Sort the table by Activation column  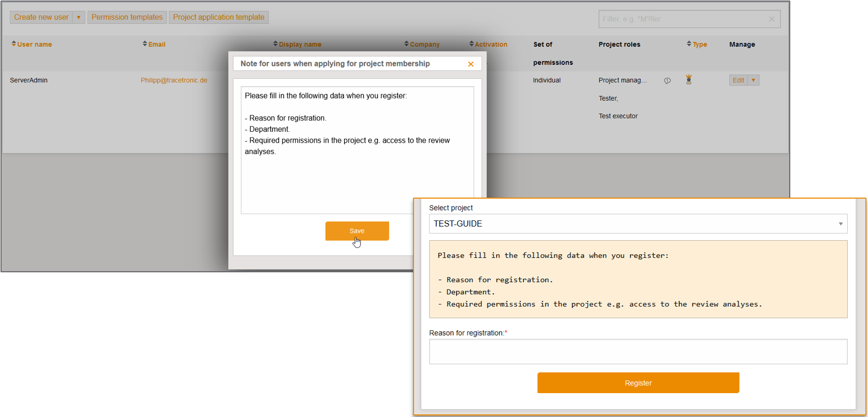point(488,45)
